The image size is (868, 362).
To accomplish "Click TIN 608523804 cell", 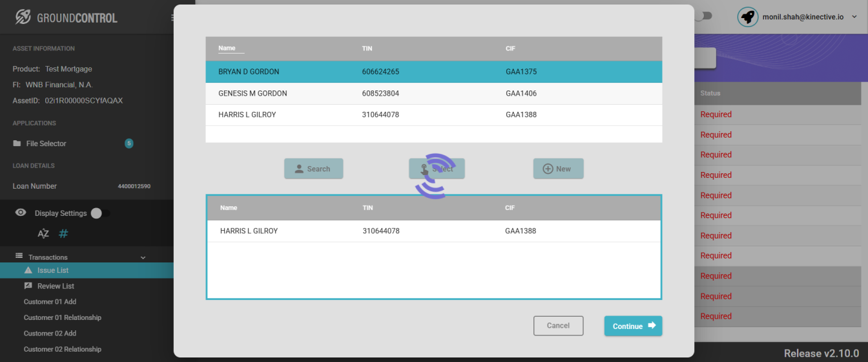I will [x=380, y=94].
